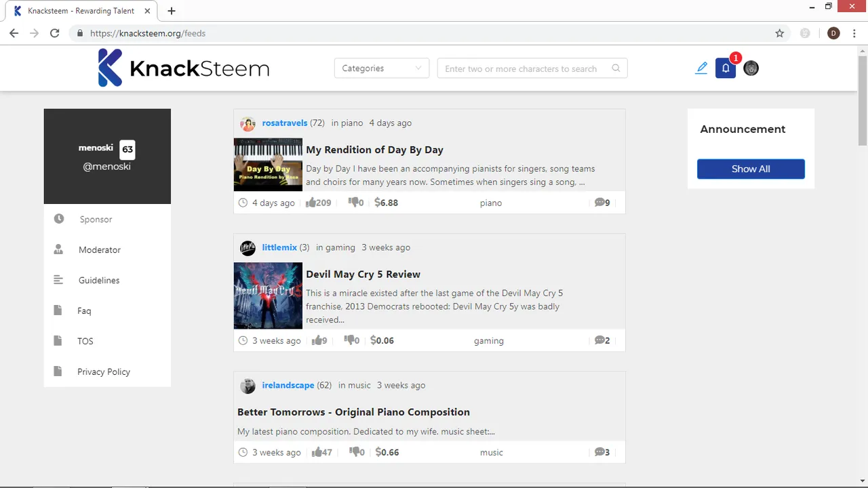
Task: Click the pencil icon to write a post
Action: (701, 68)
